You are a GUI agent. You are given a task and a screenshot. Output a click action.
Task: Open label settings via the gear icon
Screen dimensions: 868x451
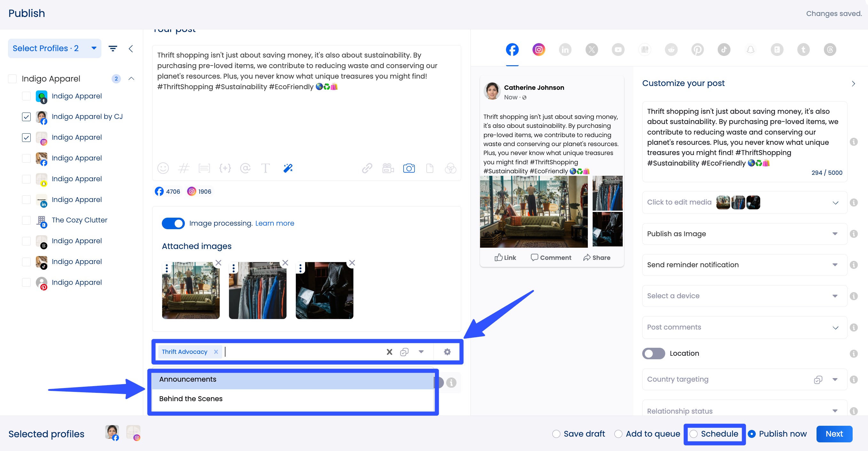click(x=447, y=352)
